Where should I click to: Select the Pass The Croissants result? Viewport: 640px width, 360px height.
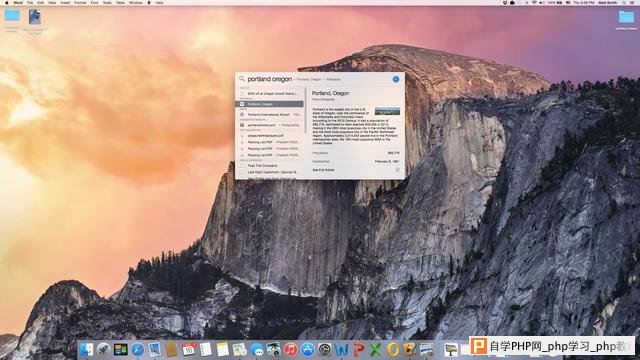coord(269,166)
